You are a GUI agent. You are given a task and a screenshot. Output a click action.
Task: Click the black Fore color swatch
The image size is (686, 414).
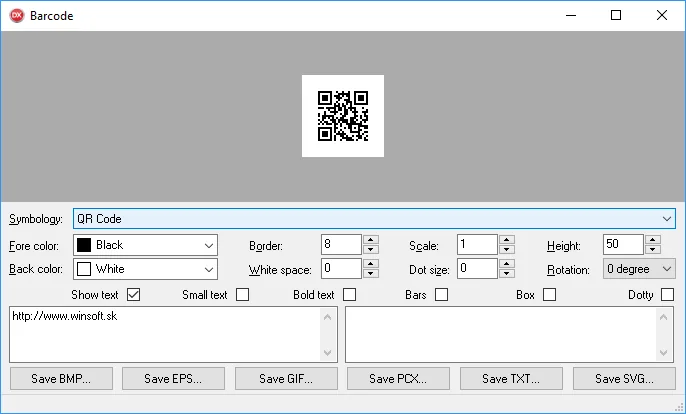(x=84, y=245)
